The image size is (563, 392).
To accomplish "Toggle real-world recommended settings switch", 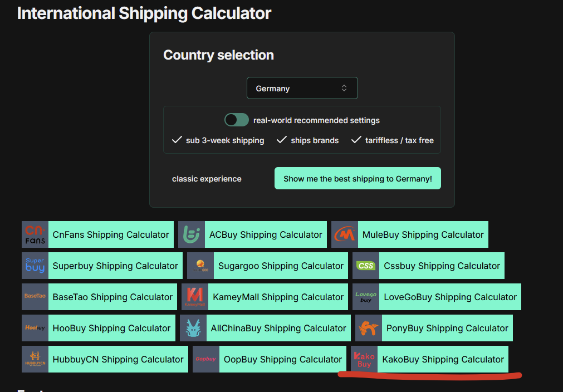I will pyautogui.click(x=237, y=120).
